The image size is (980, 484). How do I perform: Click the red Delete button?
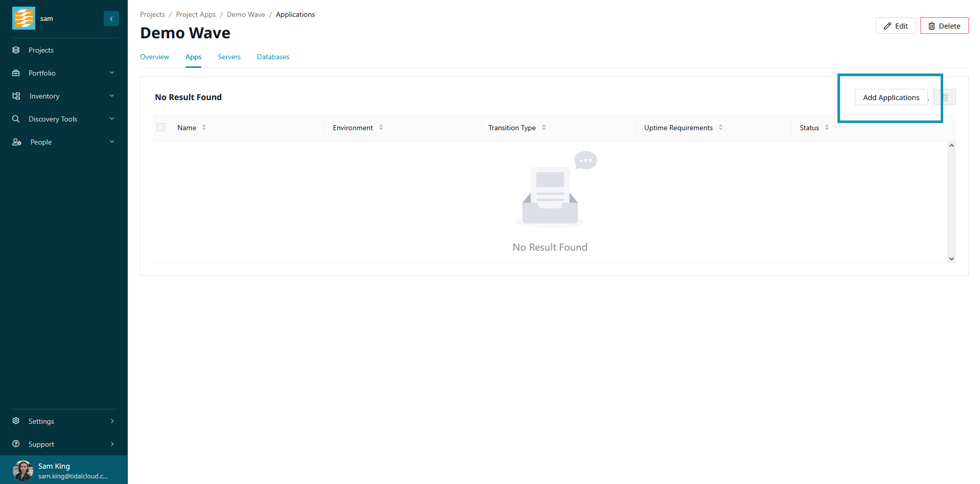[944, 26]
